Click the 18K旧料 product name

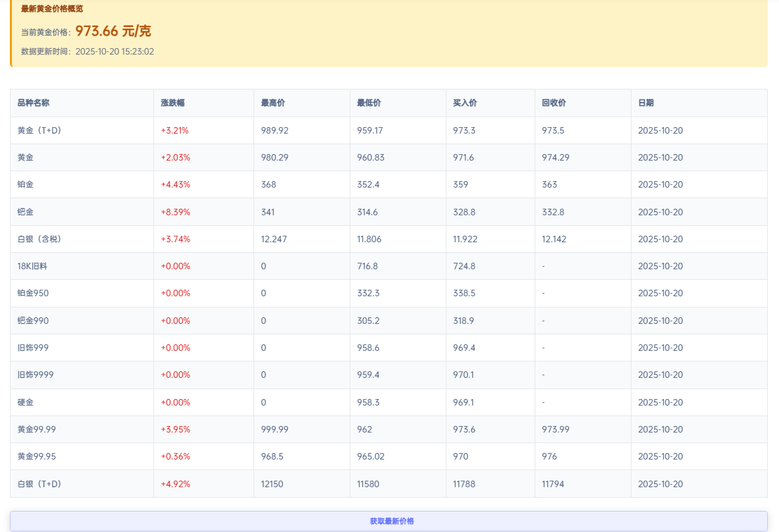(x=31, y=266)
